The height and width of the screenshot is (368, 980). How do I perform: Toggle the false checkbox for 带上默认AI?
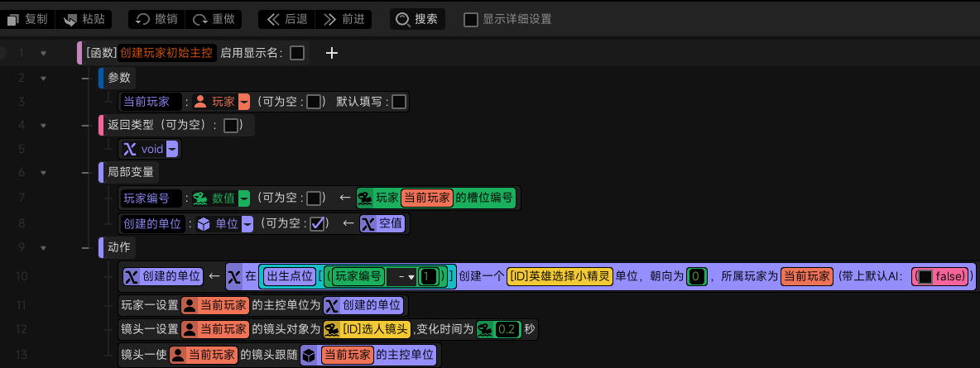click(x=925, y=275)
